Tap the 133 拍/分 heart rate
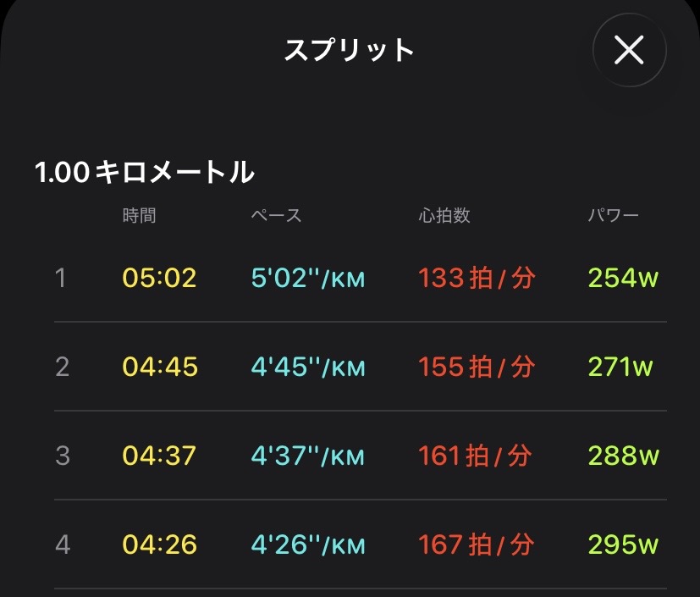Screen dimensions: 700x597 [477, 278]
